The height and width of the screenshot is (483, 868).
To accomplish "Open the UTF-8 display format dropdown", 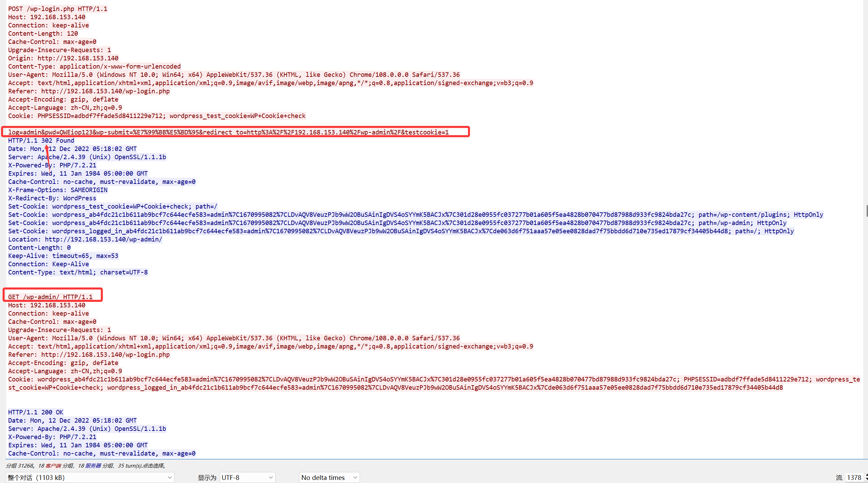I will tap(247, 478).
